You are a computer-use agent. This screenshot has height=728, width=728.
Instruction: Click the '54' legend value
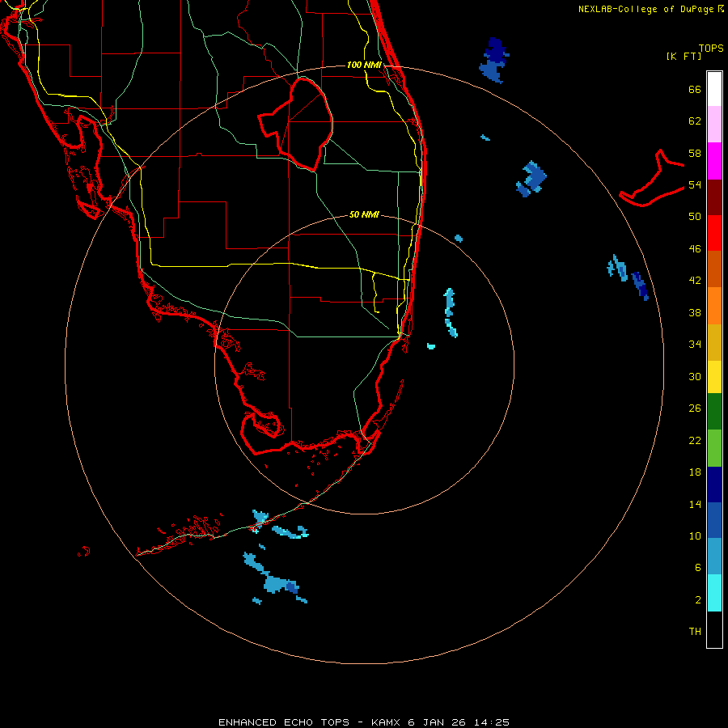695,184
